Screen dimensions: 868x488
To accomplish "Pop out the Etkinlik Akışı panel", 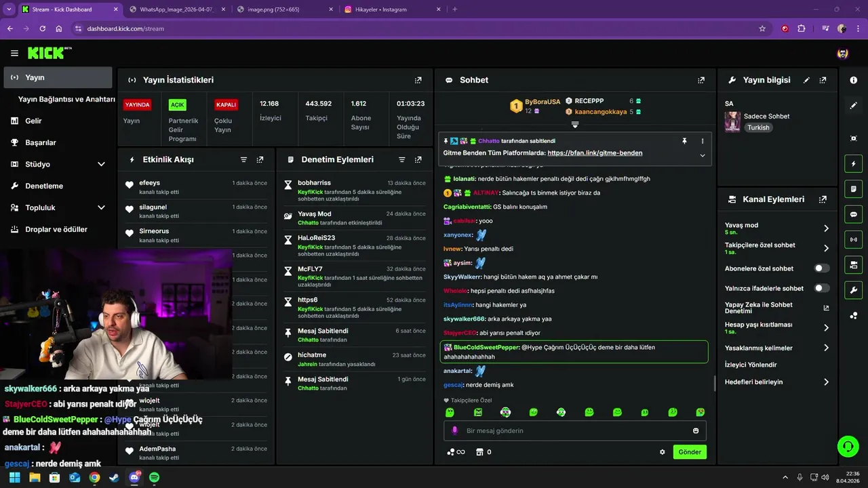I will [260, 160].
